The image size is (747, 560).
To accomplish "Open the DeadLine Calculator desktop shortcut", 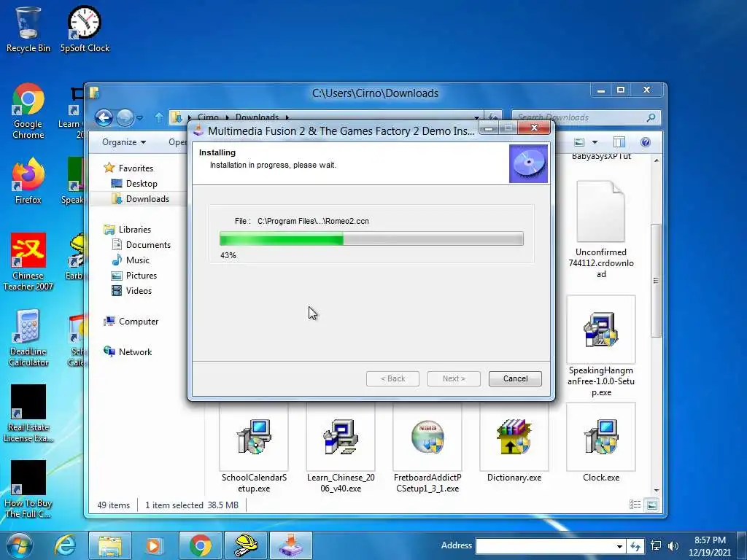I will click(28, 338).
